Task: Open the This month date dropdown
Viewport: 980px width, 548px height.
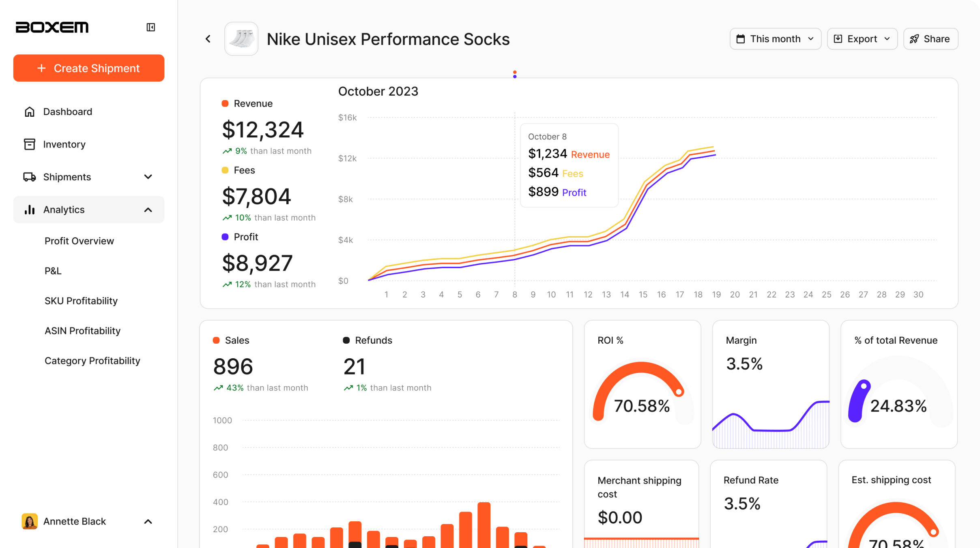Action: pyautogui.click(x=775, y=39)
